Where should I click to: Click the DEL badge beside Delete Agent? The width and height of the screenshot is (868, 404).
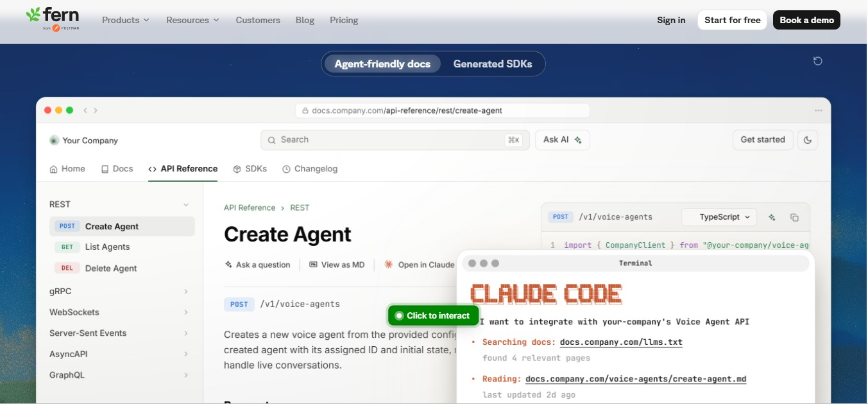[67, 268]
